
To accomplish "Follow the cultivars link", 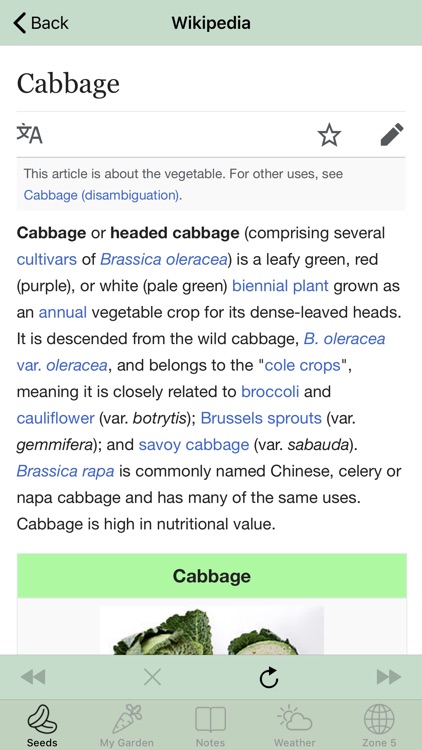I will click(x=46, y=259).
